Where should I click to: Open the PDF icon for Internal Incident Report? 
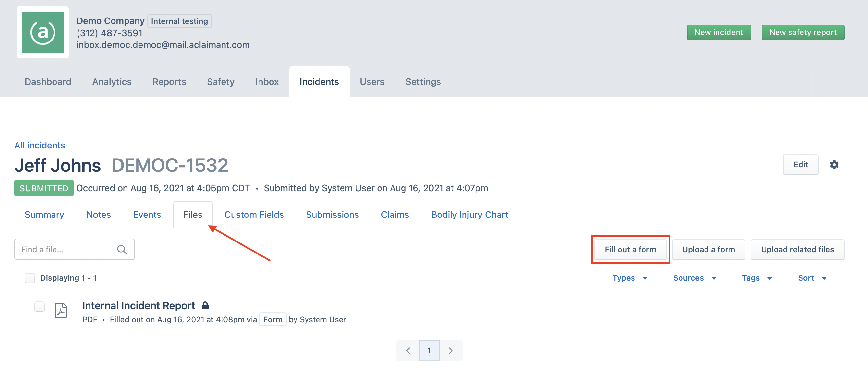pos(61,311)
